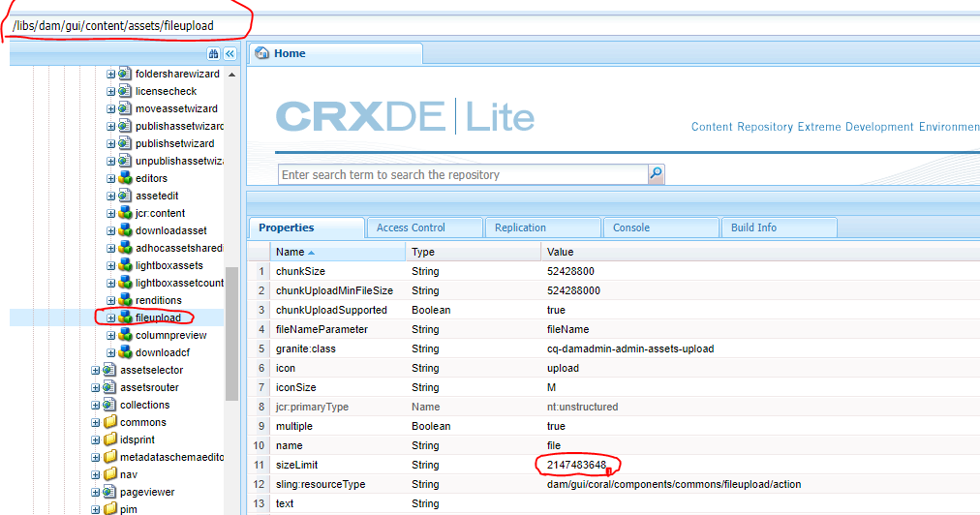Click the chunkUploadMinFileSize property name
980x515 pixels.
334,290
